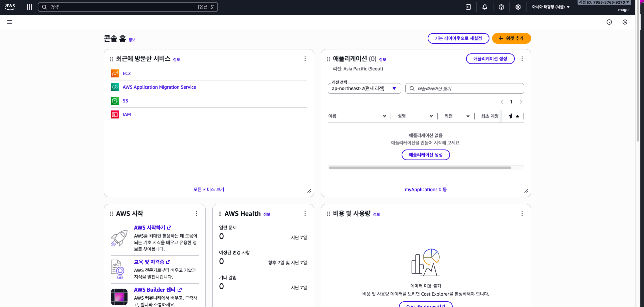
Task: Click 기본 레이아웃으로 재설정 button
Action: tap(458, 38)
